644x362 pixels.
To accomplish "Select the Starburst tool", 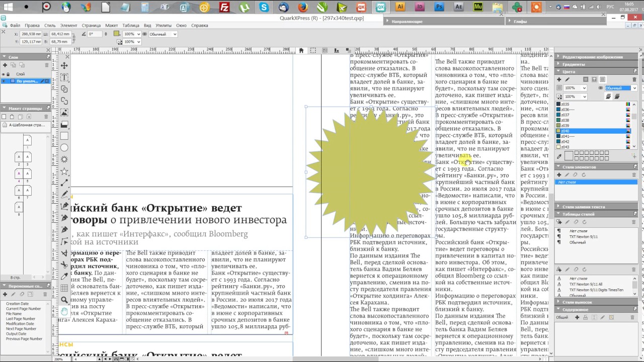I will [64, 159].
